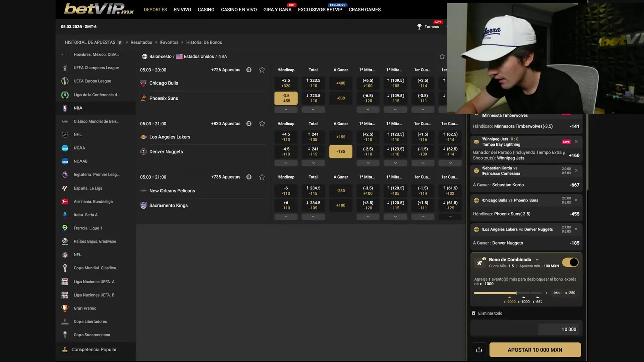The image size is (644, 362).
Task: Open +726 Apuestas markets
Action: point(226,70)
